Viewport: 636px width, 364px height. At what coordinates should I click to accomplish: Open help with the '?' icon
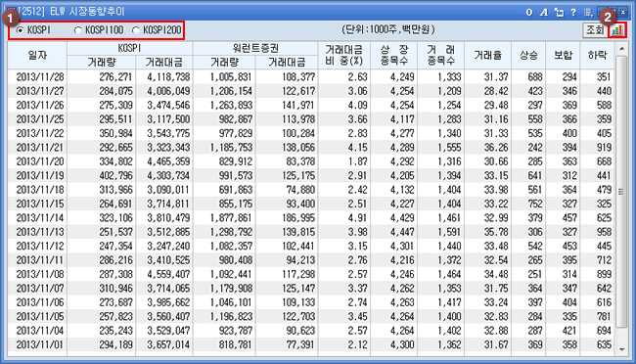(573, 12)
